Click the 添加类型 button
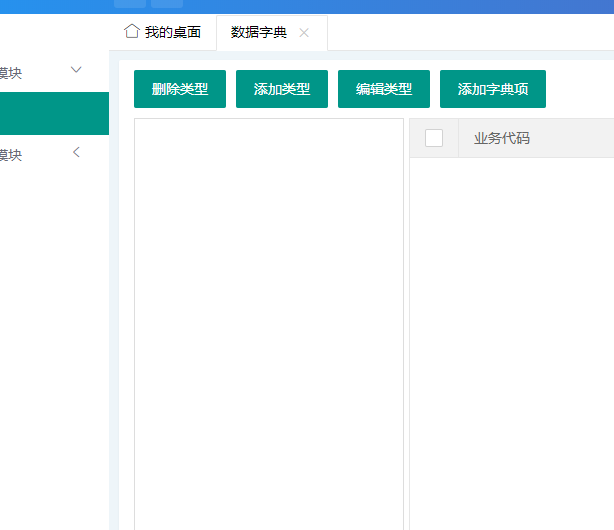Viewport: 614px width, 530px height. point(281,89)
